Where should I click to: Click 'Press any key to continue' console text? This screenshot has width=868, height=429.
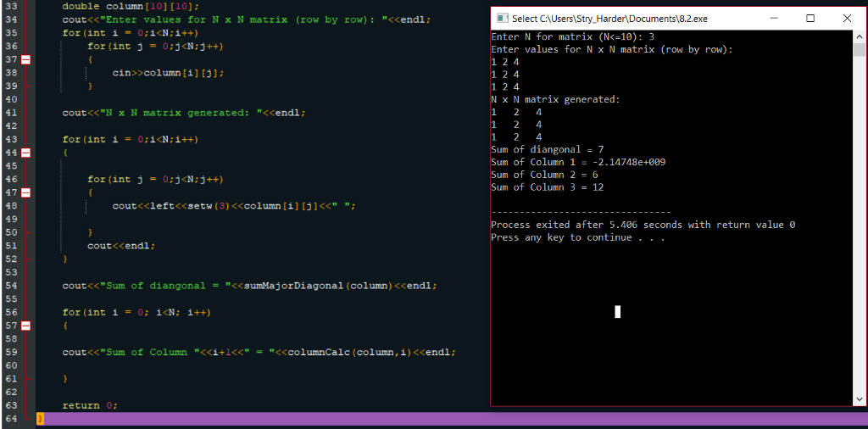[561, 237]
